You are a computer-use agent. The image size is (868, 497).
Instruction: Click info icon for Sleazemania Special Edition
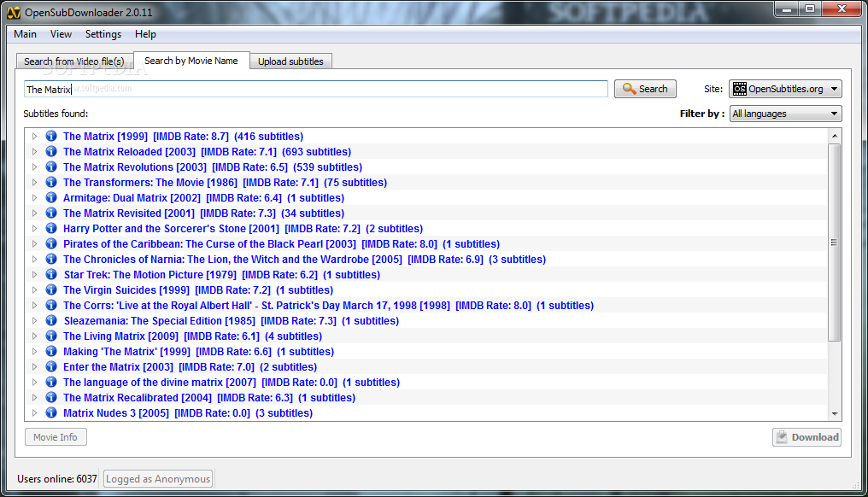coord(51,320)
